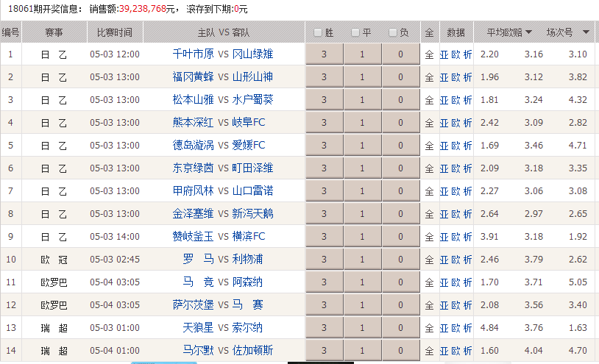Open home team link 千叶市原
599x364 pixels.
[x=193, y=54]
